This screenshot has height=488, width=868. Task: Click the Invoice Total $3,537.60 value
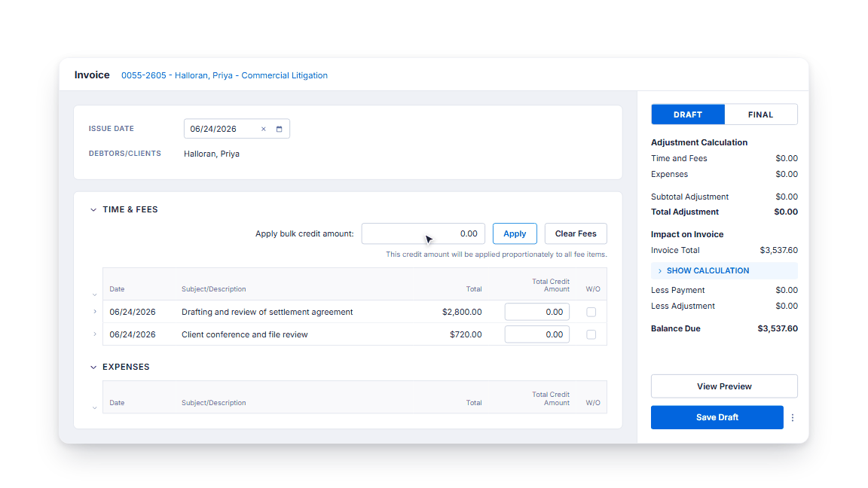pos(779,250)
